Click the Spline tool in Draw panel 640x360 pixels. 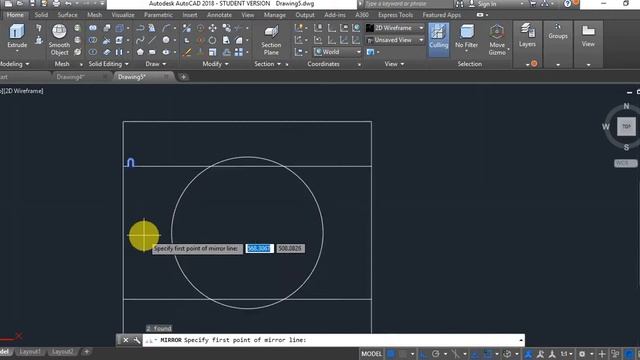[x=140, y=40]
